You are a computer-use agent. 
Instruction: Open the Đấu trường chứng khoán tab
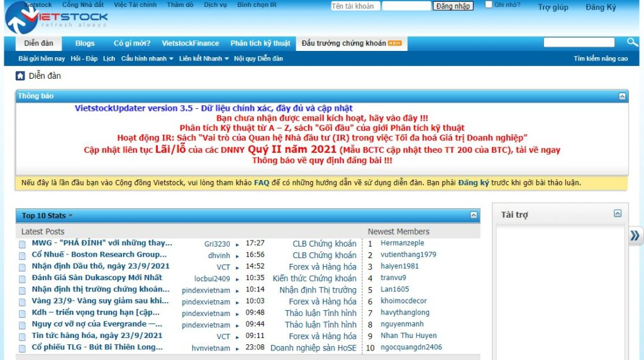[x=352, y=43]
